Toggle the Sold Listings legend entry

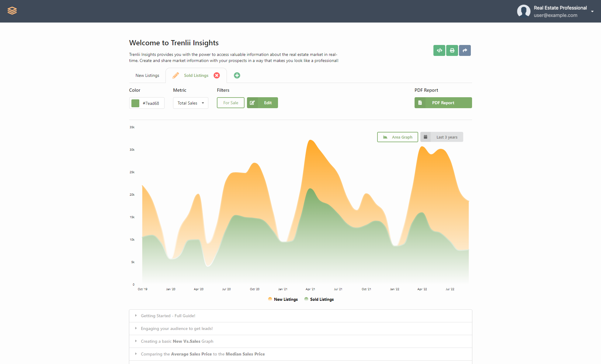click(x=319, y=299)
